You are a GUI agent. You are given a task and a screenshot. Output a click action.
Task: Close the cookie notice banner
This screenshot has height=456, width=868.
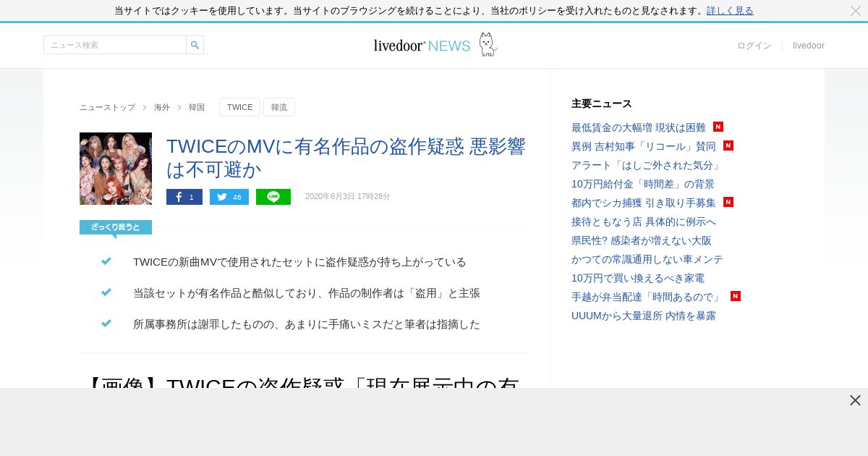(856, 10)
